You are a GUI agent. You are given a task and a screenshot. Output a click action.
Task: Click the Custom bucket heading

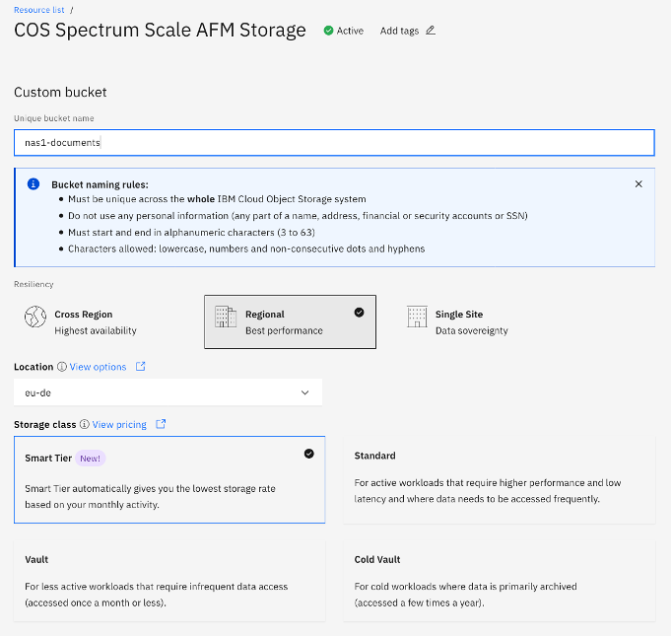pyautogui.click(x=60, y=93)
